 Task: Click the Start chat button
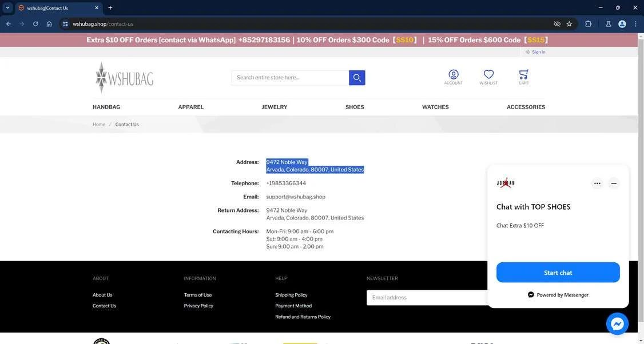558,273
